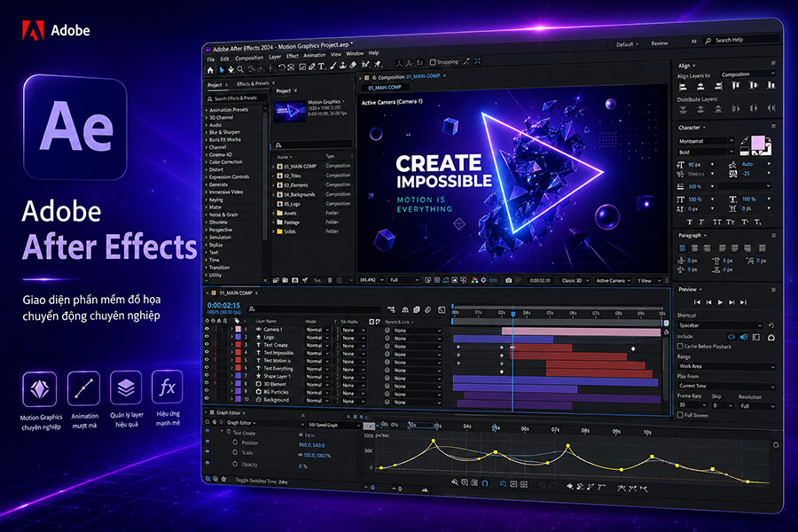The height and width of the screenshot is (532, 798).
Task: Select the Hand tool
Action: tap(231, 70)
